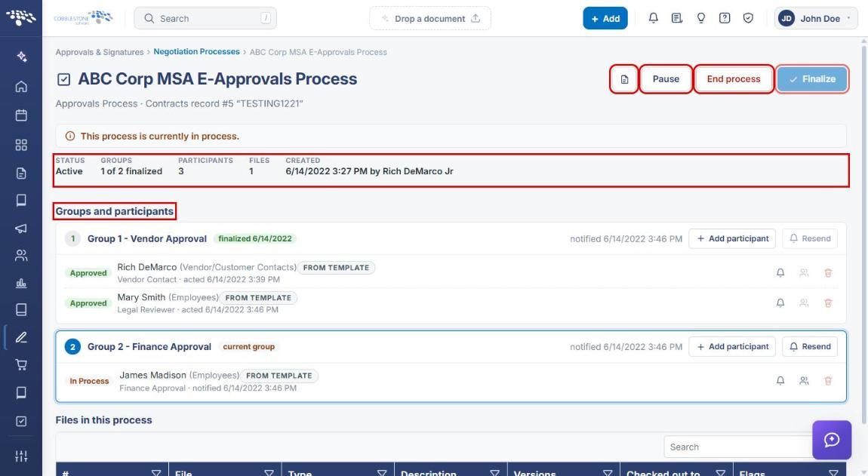Open filter on the Type column
The image size is (868, 476).
(x=382, y=473)
